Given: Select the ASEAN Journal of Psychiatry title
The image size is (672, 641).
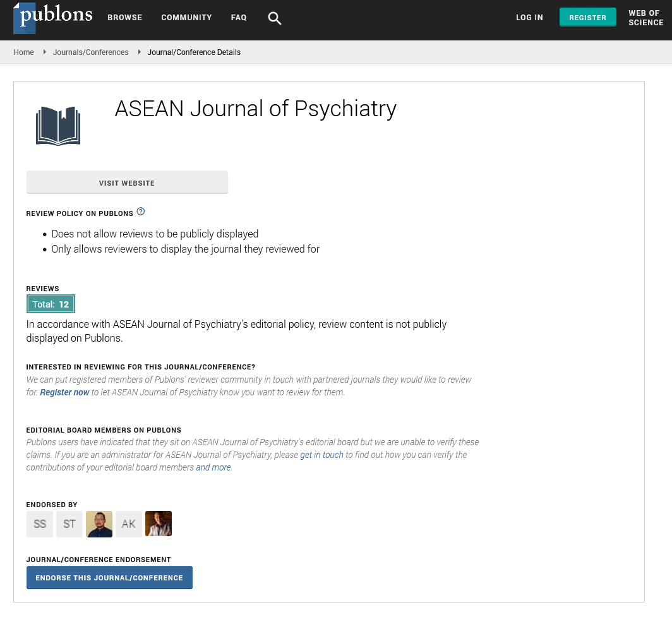Looking at the screenshot, I should (255, 109).
